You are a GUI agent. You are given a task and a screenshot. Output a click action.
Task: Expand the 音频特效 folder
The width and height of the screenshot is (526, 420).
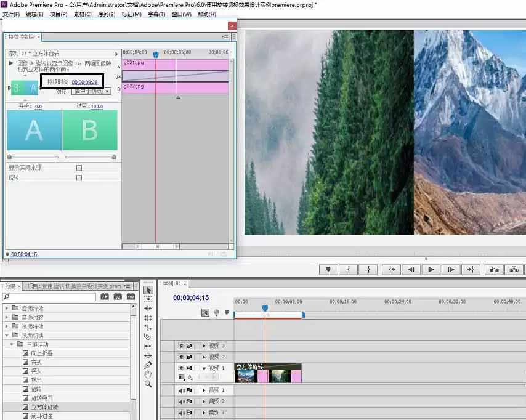click(x=7, y=308)
